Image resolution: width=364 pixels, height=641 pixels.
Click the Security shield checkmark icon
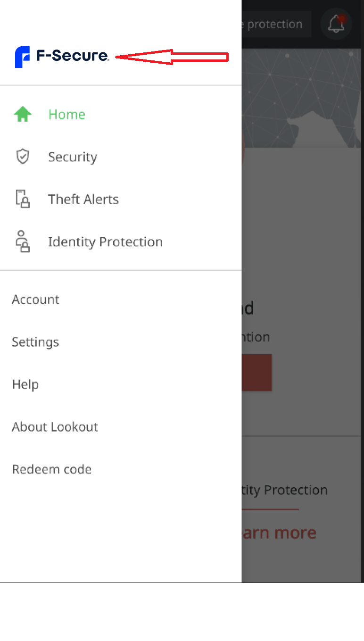click(23, 157)
